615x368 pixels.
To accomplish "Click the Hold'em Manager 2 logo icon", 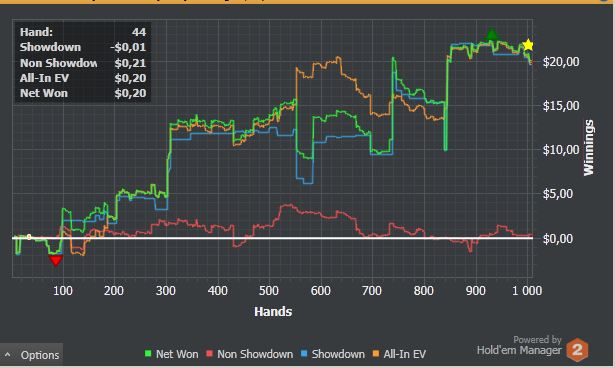I will (577, 349).
